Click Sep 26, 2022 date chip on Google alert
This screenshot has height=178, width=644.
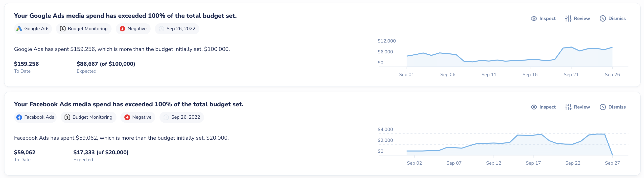[177, 29]
